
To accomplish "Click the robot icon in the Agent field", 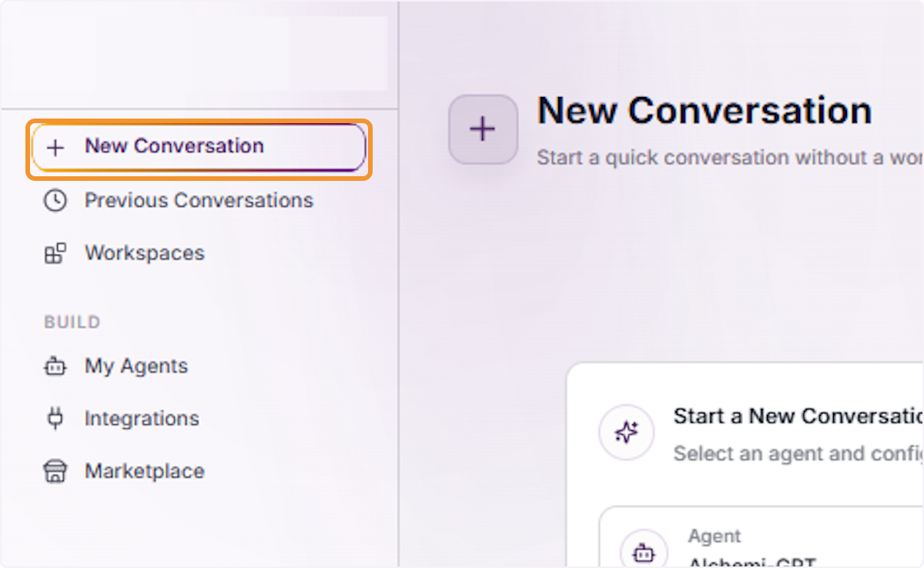I will [643, 552].
